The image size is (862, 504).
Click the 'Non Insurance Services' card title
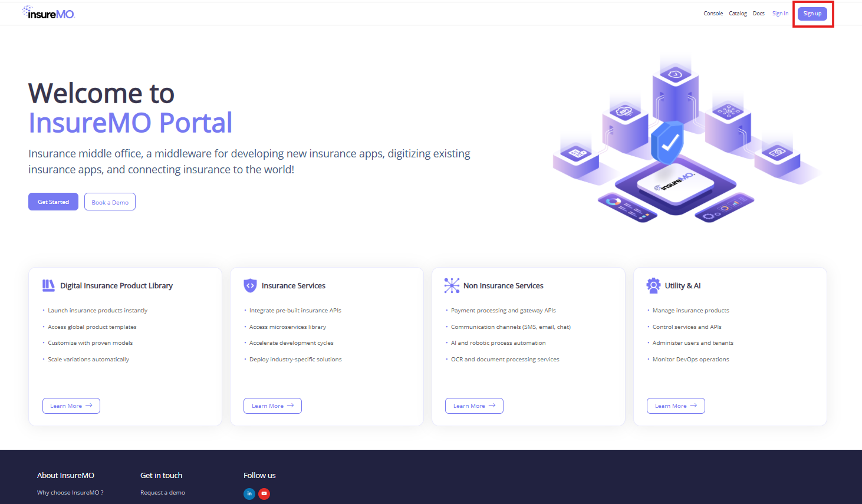[x=504, y=286]
